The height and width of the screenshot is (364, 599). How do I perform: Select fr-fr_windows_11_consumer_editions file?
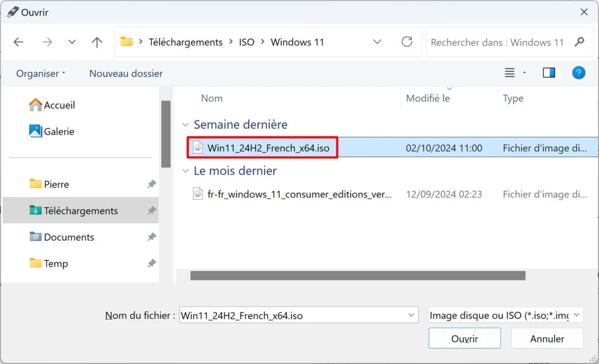(299, 194)
